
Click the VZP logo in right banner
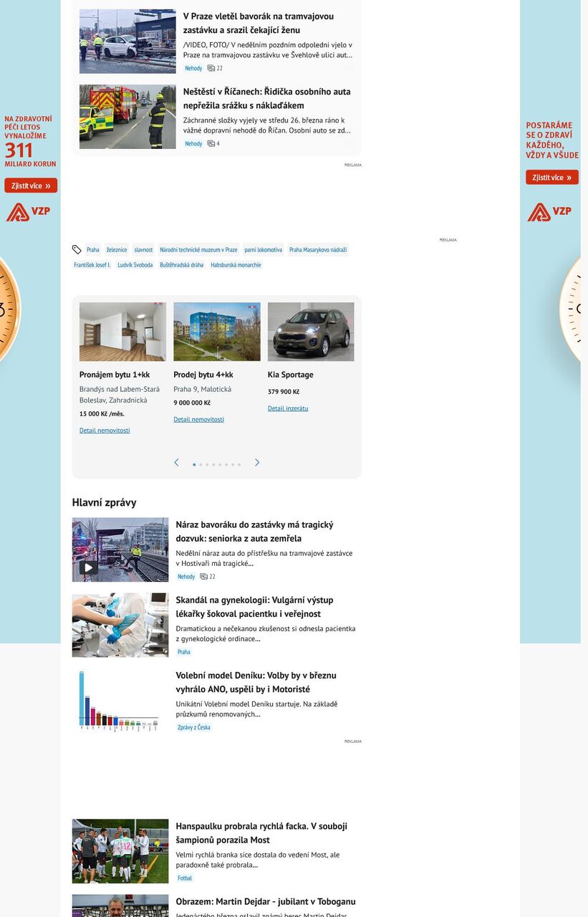coord(549,212)
